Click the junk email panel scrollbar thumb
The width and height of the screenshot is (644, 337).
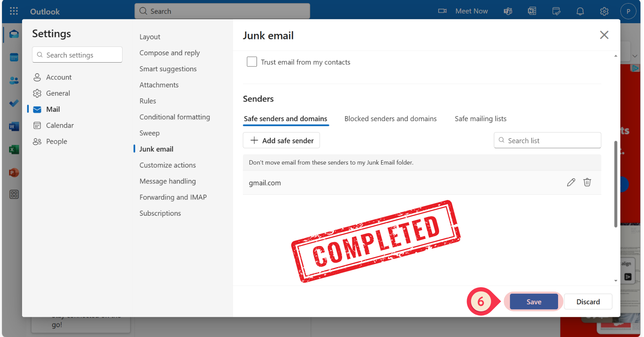coord(616,184)
